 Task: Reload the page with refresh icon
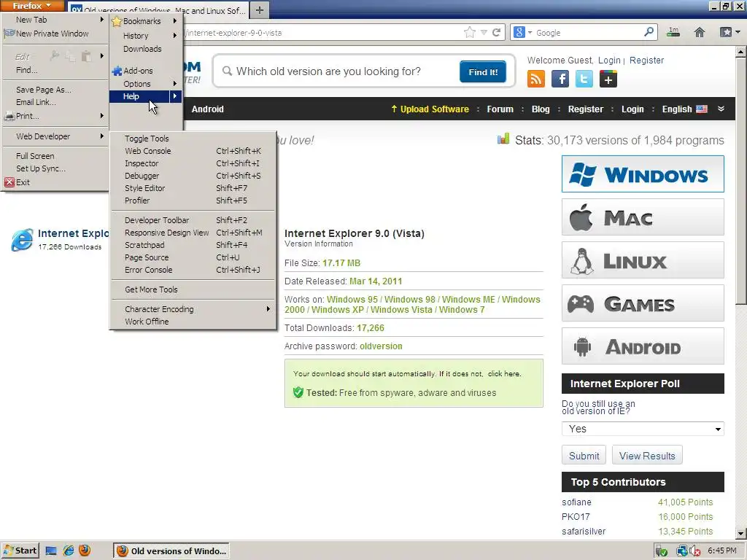496,32
